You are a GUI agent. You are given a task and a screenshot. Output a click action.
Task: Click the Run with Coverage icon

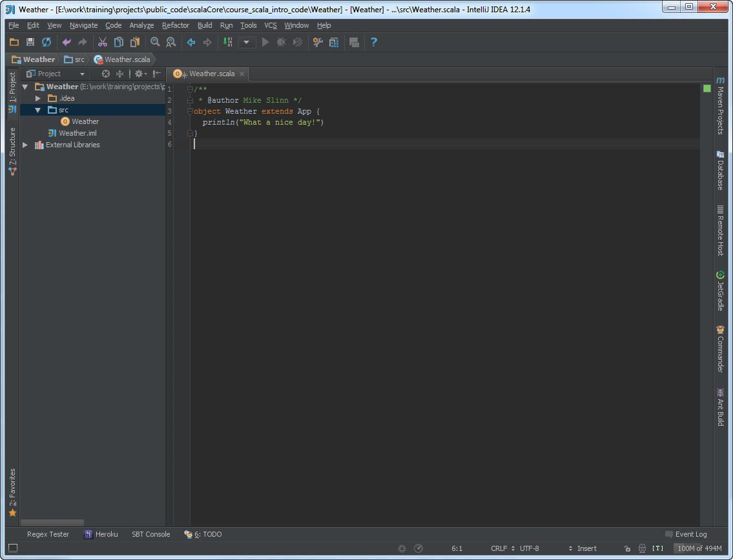(297, 42)
